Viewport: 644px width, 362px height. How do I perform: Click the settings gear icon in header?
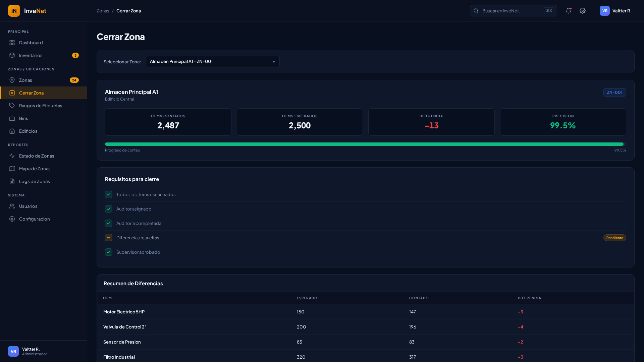(583, 11)
